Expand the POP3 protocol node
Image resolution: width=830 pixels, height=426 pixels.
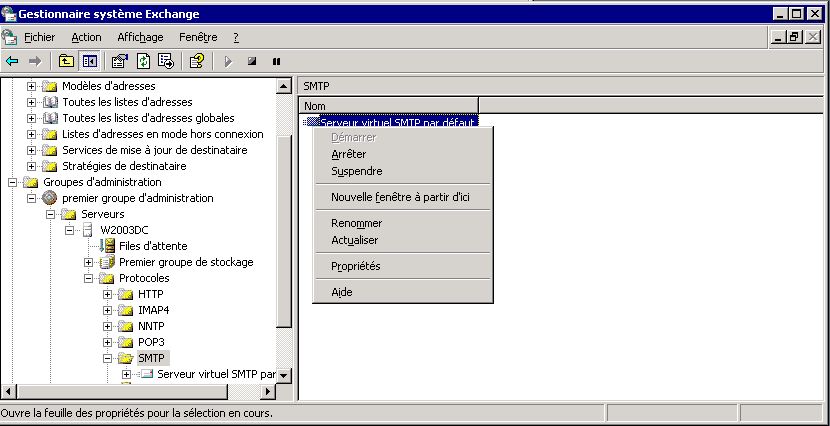(x=107, y=342)
